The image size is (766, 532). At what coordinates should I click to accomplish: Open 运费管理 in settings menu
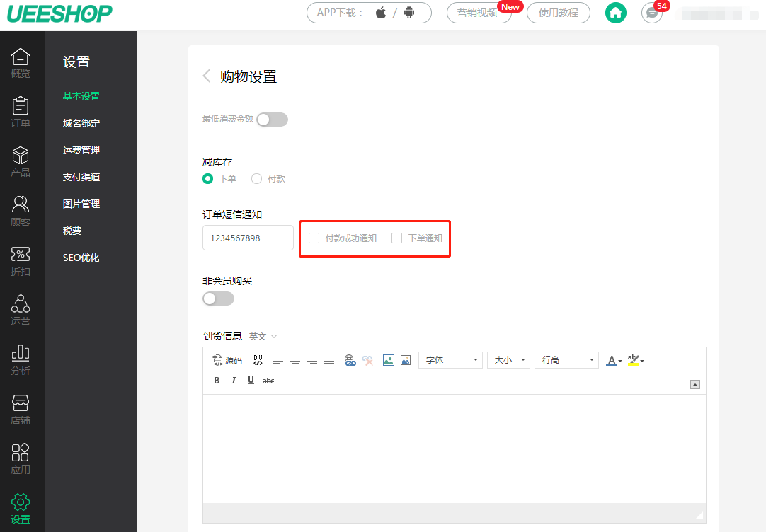click(x=81, y=150)
